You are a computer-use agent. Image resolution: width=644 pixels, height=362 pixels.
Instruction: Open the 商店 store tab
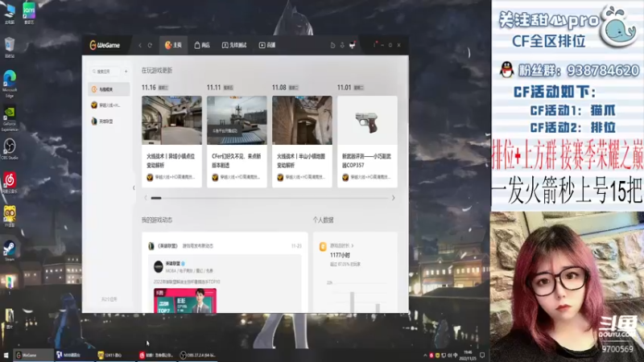pos(202,45)
